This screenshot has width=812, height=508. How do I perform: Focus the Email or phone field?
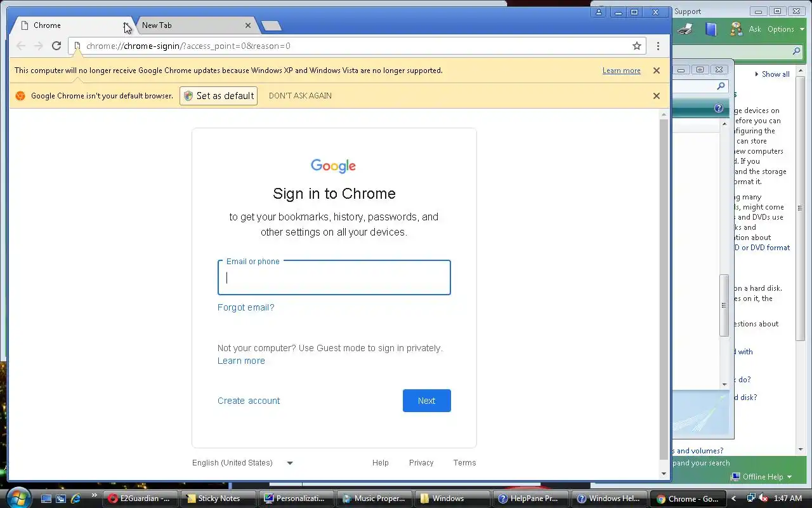tap(334, 277)
